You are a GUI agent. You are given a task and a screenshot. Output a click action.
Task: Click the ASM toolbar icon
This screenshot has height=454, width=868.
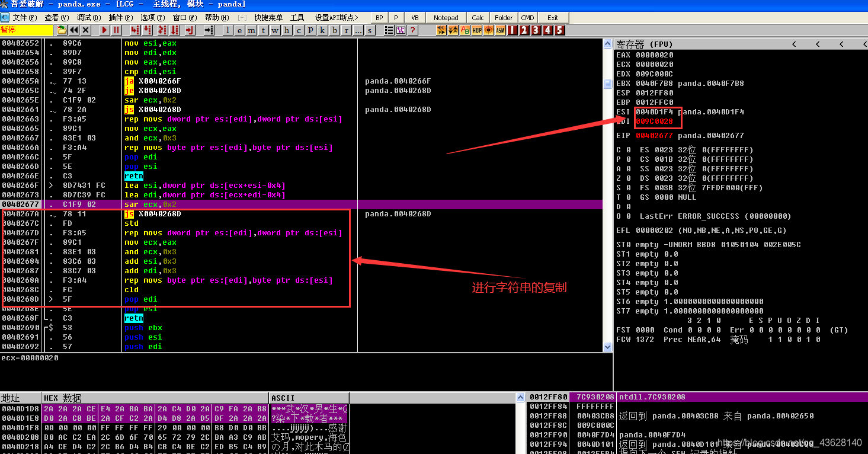[x=501, y=30]
